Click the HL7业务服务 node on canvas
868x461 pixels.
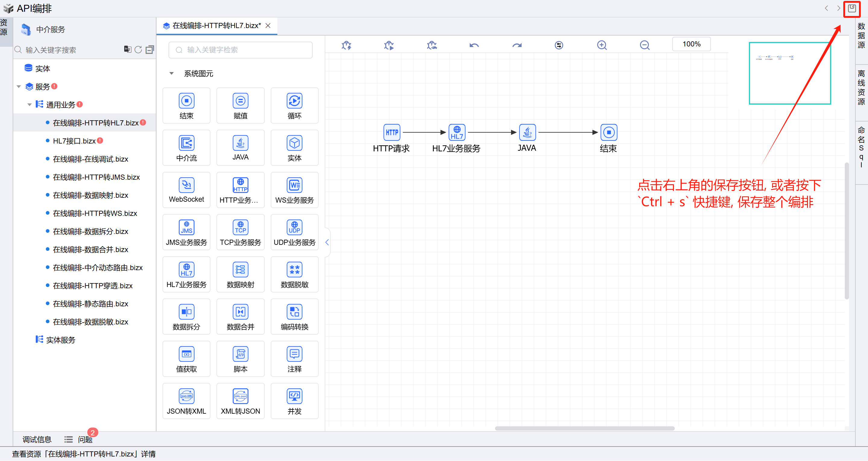pyautogui.click(x=456, y=132)
